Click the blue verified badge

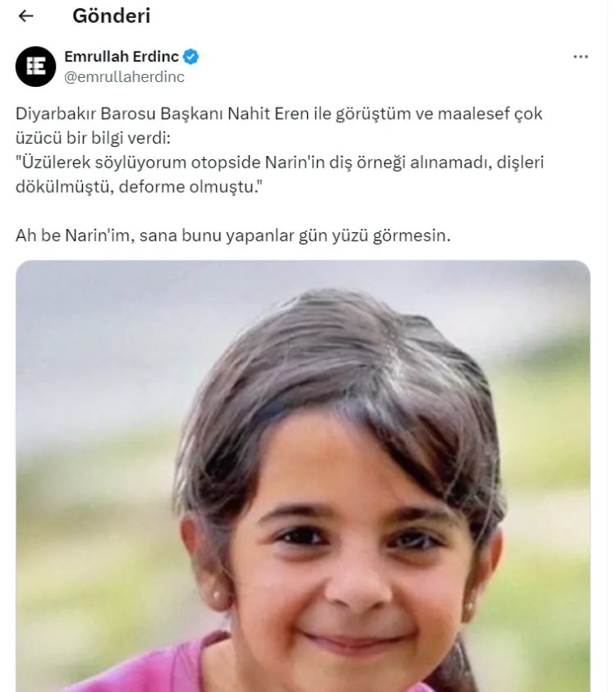tap(191, 57)
